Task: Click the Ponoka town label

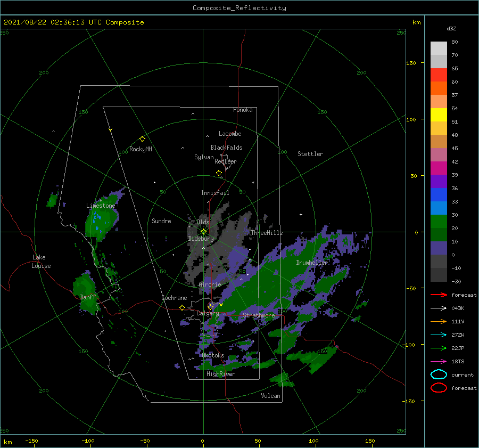Action: click(x=243, y=110)
